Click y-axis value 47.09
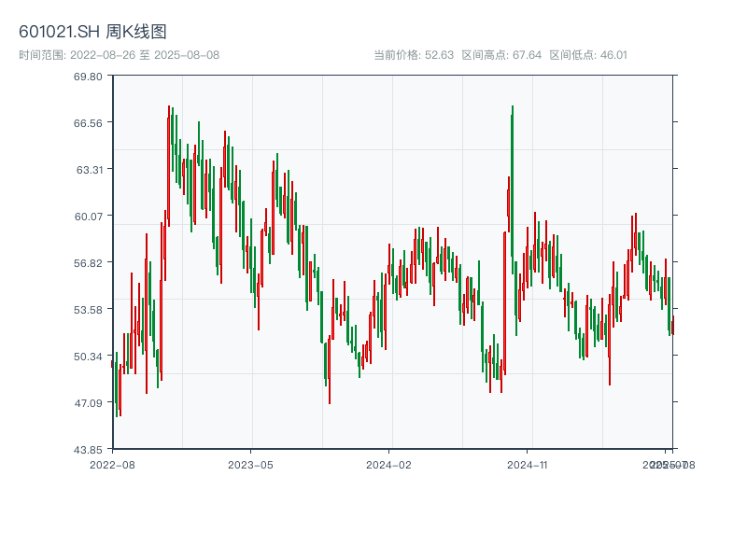 pos(88,403)
